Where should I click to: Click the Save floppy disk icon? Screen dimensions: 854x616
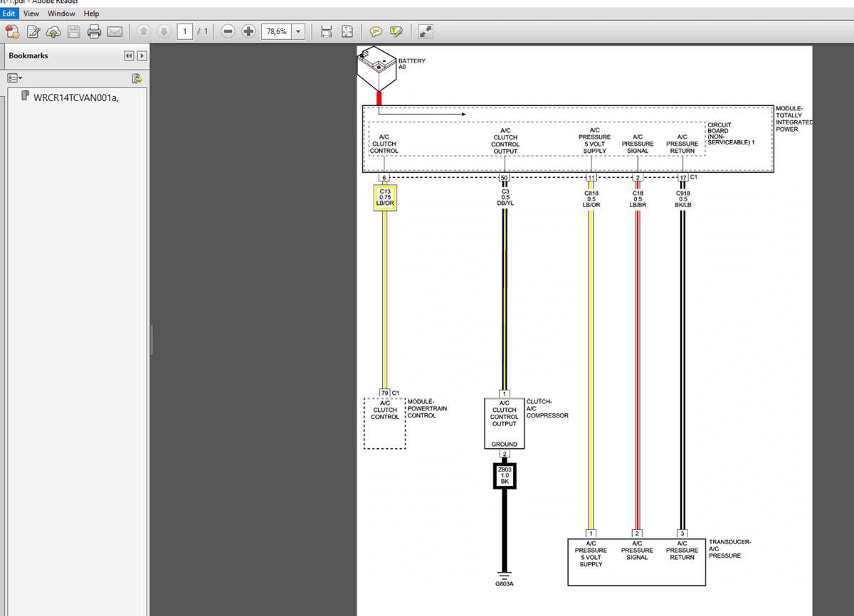(73, 31)
